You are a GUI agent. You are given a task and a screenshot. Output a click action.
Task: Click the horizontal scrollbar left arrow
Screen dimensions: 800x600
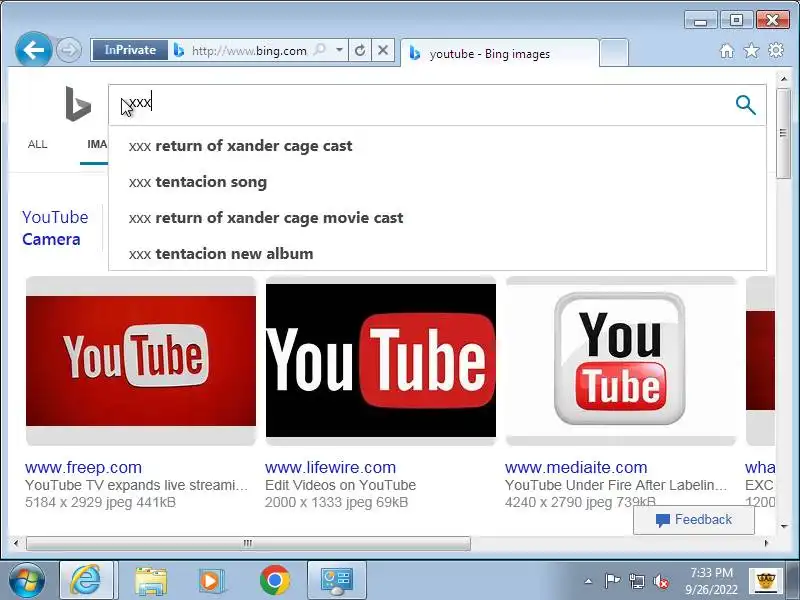tap(16, 543)
